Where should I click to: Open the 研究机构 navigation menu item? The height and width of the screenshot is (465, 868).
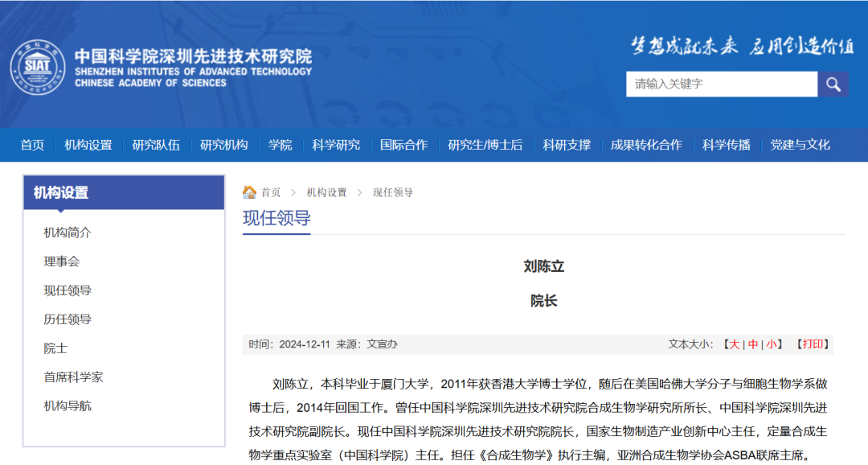[223, 145]
